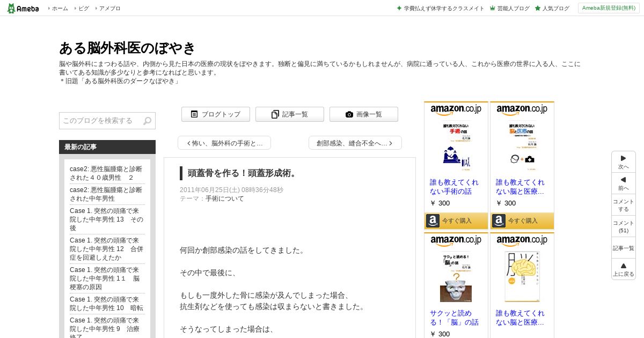Viewport: 644px width, 338px height.
Task: Click the yellow brain book cover
Action: pyautogui.click(x=522, y=277)
